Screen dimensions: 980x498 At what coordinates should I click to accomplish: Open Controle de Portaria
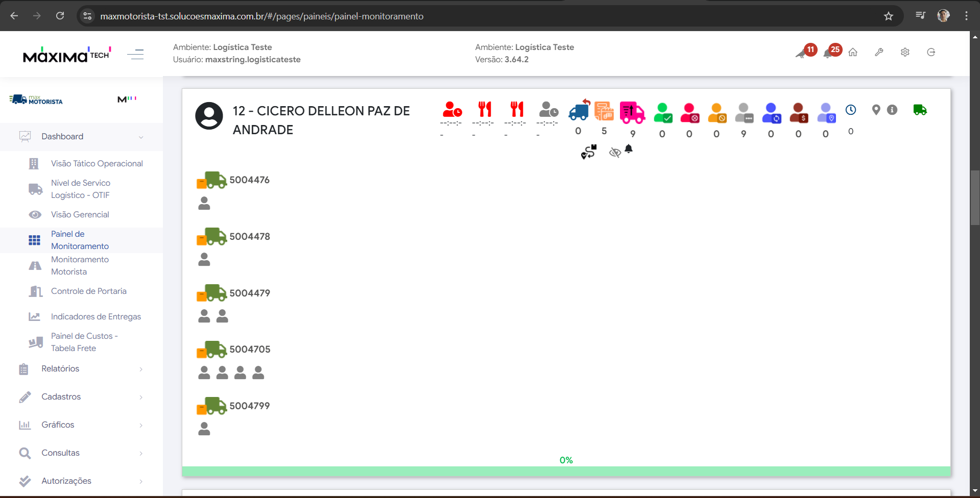pos(89,291)
